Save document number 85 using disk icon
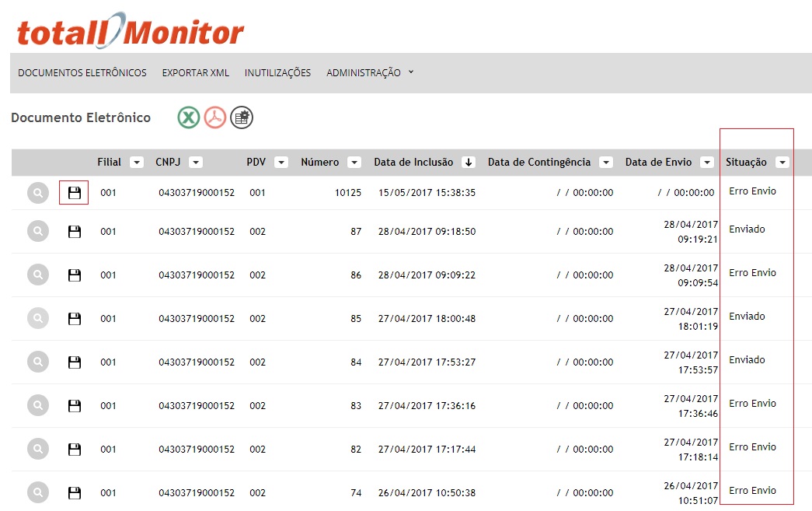Viewport: 812px width, 511px height. (74, 319)
